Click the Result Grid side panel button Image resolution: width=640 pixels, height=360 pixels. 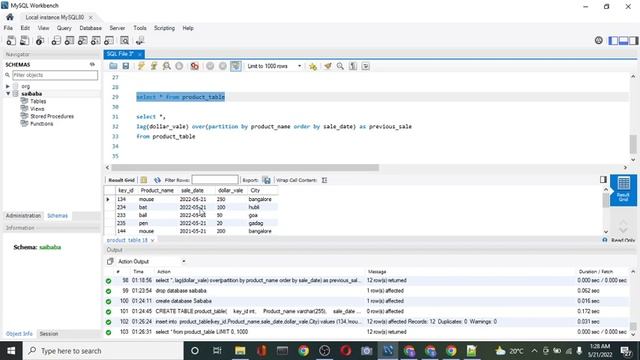623,190
